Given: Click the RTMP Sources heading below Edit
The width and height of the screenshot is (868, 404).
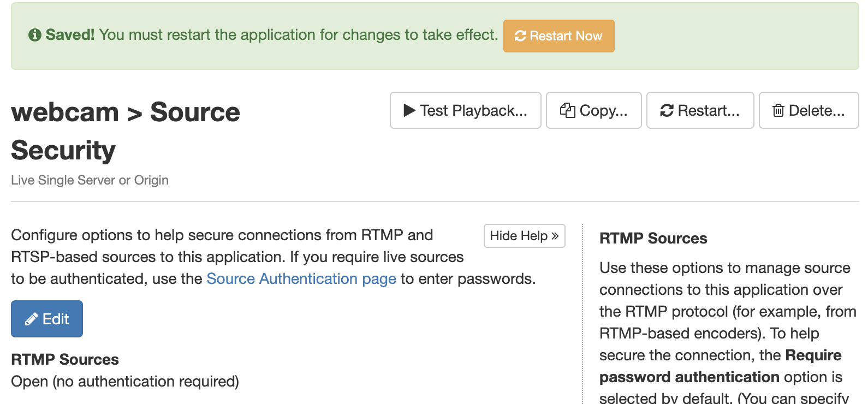Looking at the screenshot, I should point(65,359).
